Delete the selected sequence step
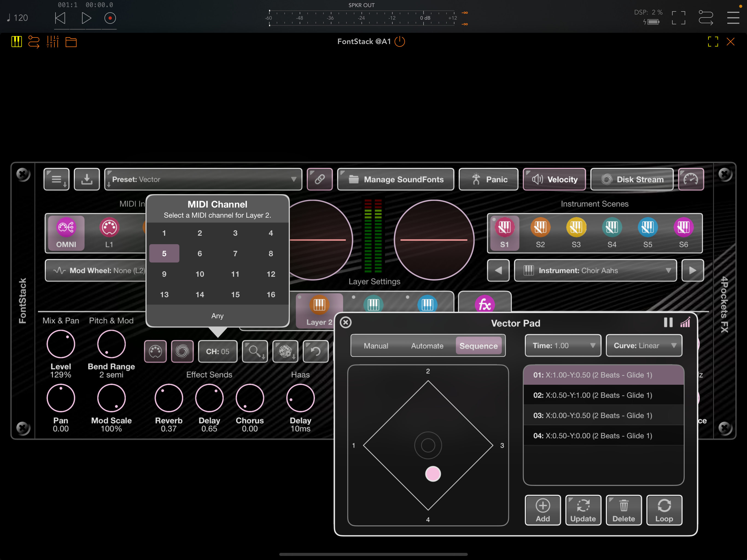The image size is (747, 560). tap(624, 510)
